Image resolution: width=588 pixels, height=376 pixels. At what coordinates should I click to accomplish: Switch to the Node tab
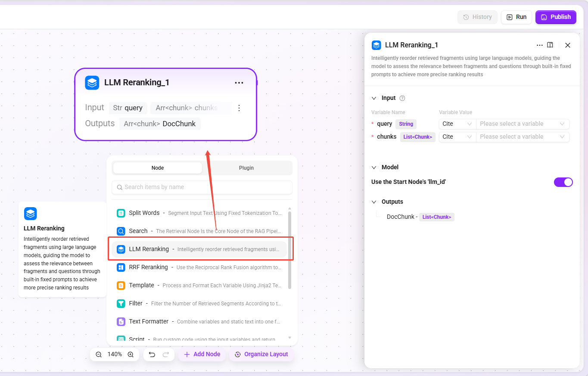pyautogui.click(x=158, y=168)
